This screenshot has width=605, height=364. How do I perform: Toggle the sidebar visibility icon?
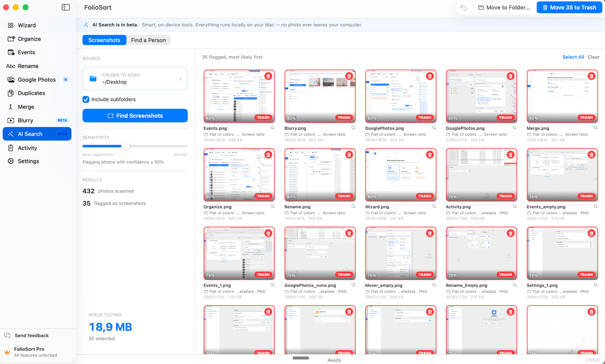(66, 7)
